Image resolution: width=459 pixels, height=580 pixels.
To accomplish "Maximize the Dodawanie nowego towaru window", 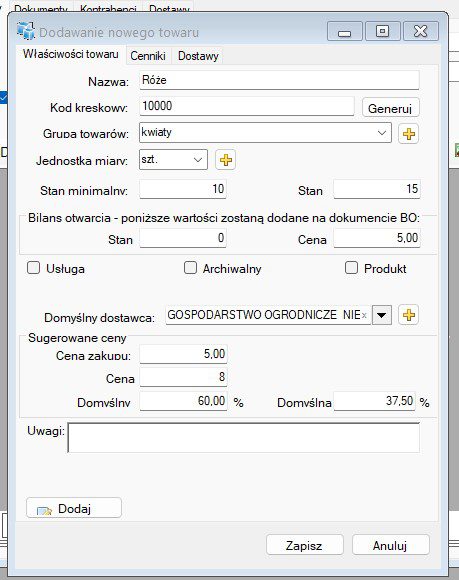I will (382, 31).
